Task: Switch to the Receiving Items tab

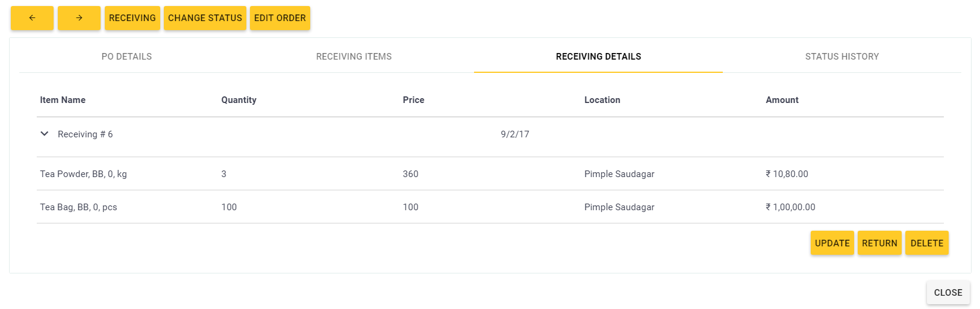Action: point(354,57)
